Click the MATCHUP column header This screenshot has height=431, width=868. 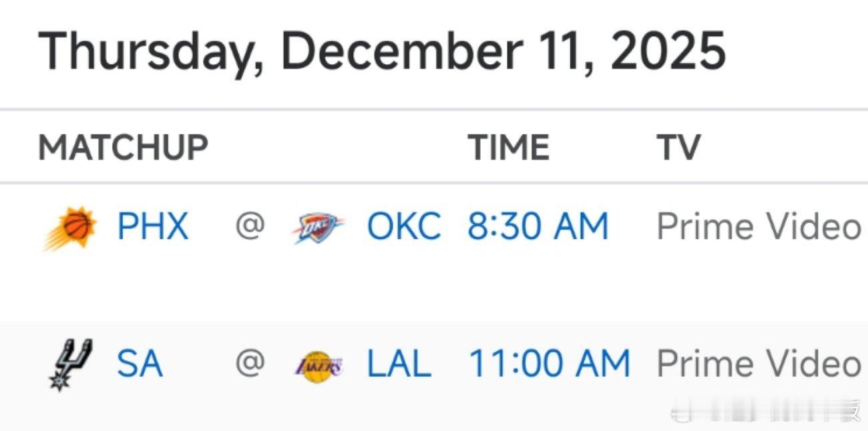coord(123,147)
